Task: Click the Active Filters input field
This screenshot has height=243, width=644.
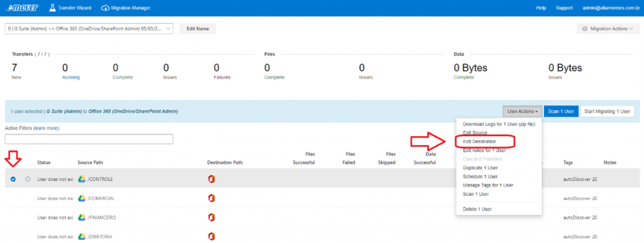Action: [89, 139]
